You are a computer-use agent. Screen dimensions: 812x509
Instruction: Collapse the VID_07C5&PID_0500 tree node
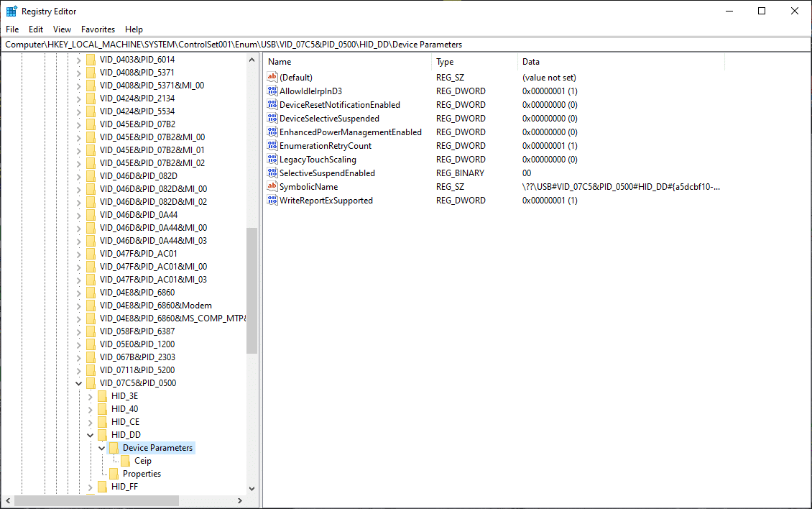(x=79, y=383)
